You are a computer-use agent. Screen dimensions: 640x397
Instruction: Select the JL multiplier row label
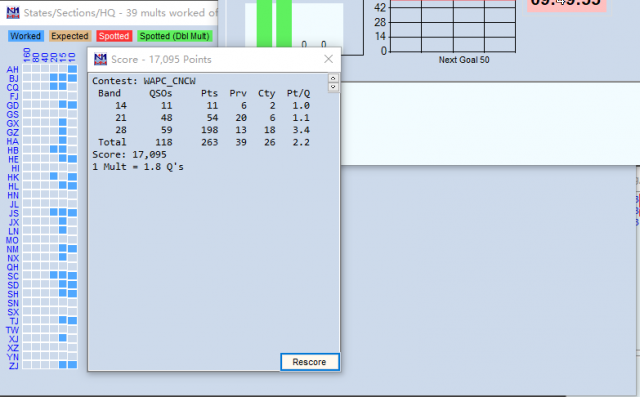14,204
